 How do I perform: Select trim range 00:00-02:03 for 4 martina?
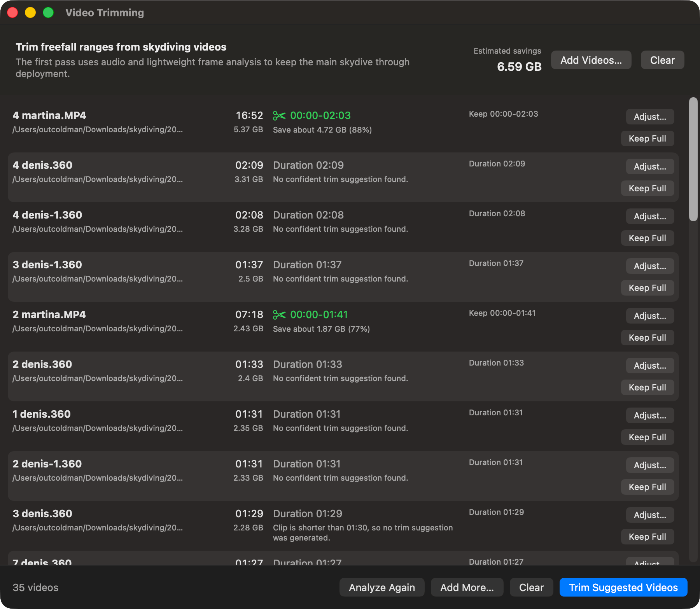(320, 115)
